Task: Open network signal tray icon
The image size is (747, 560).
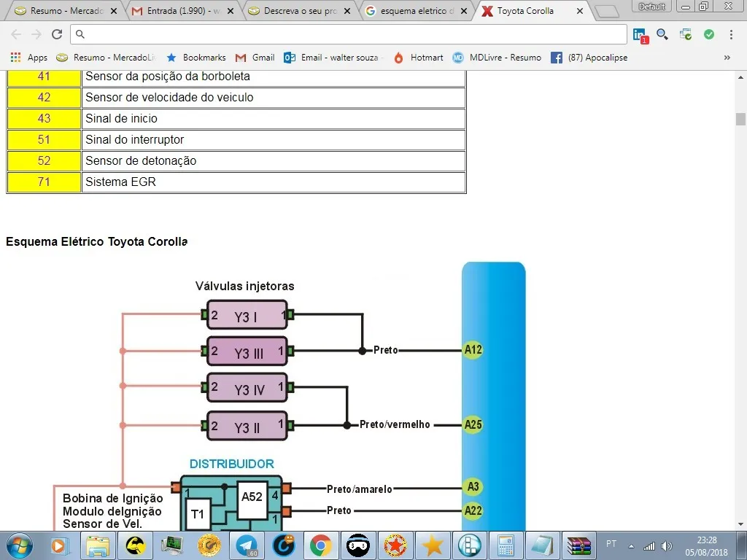Action: (x=649, y=546)
